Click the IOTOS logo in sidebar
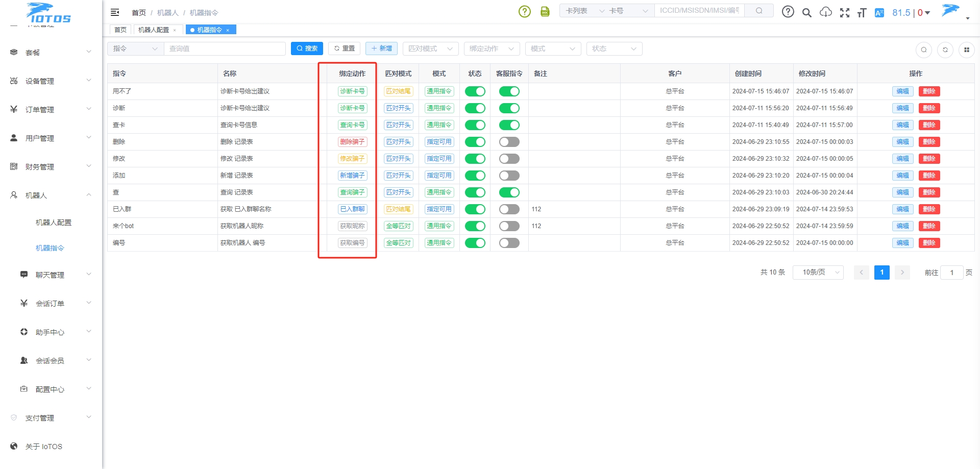The width and height of the screenshot is (980, 469). [48, 14]
